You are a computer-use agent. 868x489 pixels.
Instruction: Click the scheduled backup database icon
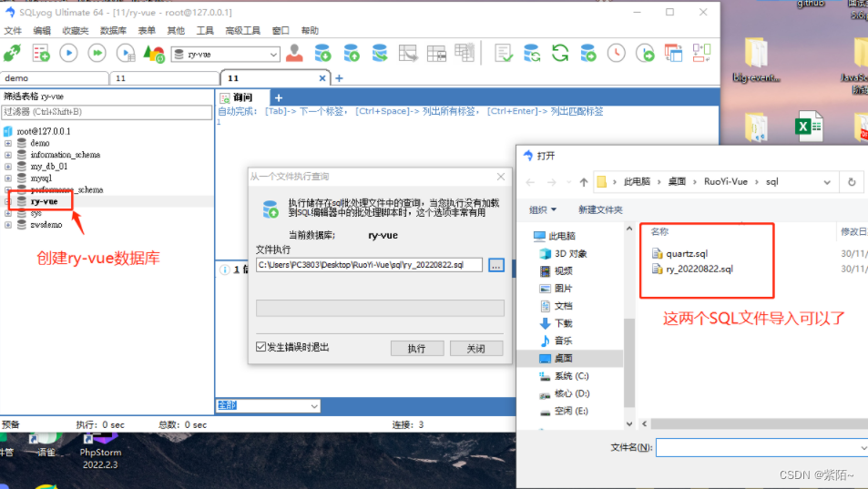click(x=588, y=53)
